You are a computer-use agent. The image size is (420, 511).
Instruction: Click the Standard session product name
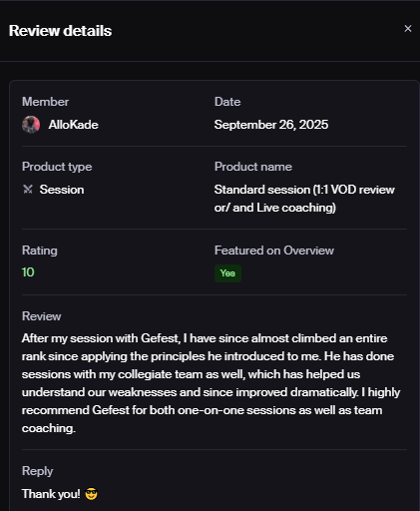[x=304, y=199]
